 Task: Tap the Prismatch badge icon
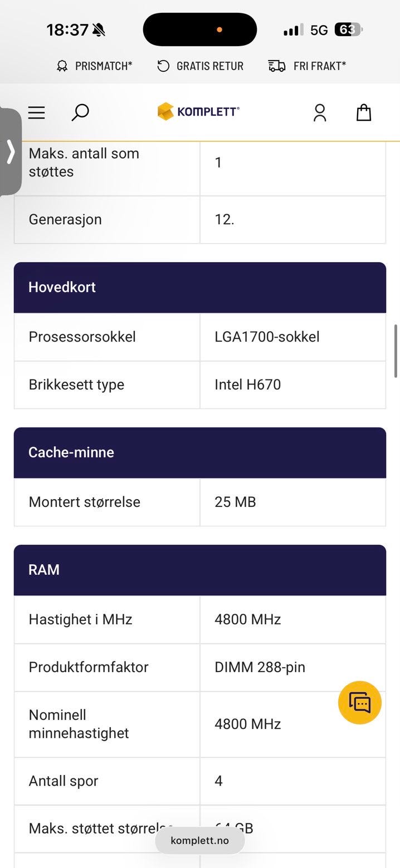click(62, 66)
